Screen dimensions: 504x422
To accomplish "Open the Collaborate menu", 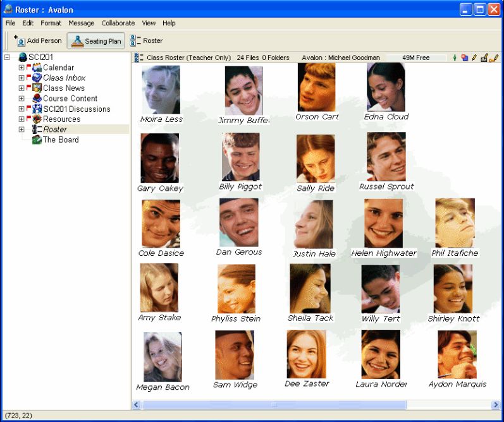I will 118,23.
